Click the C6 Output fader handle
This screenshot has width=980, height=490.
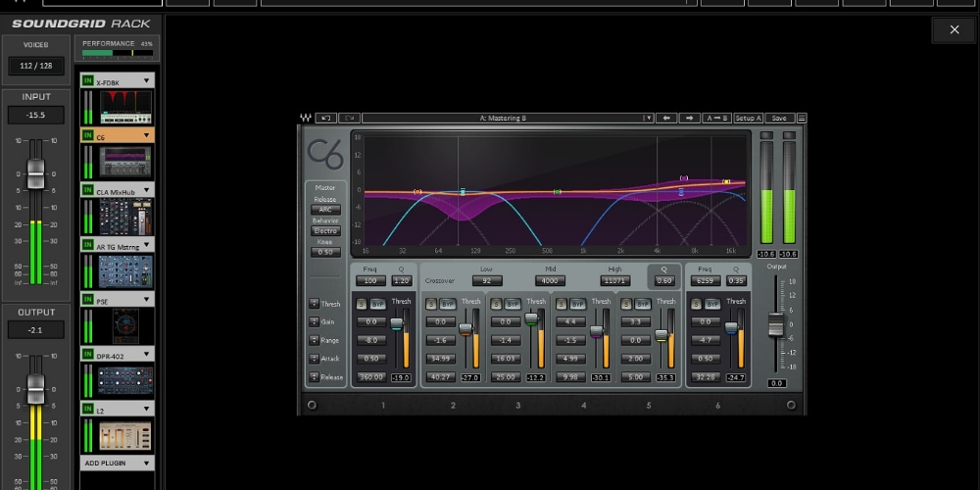[x=776, y=324]
